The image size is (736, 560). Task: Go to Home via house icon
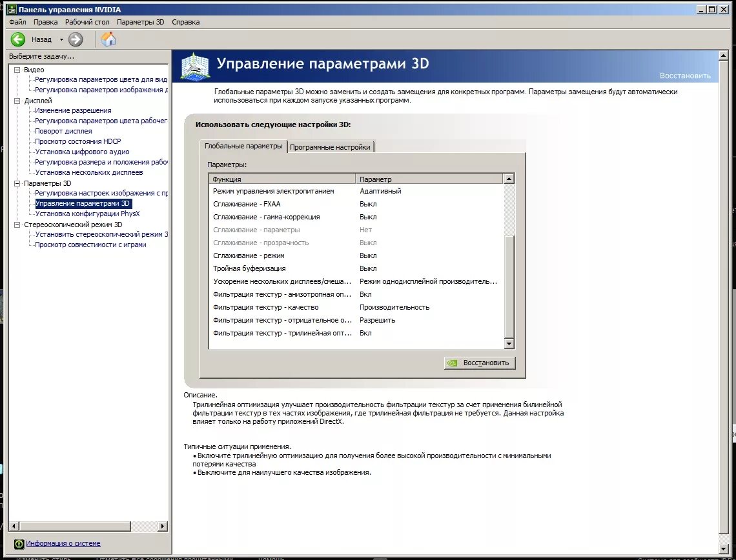click(x=108, y=39)
